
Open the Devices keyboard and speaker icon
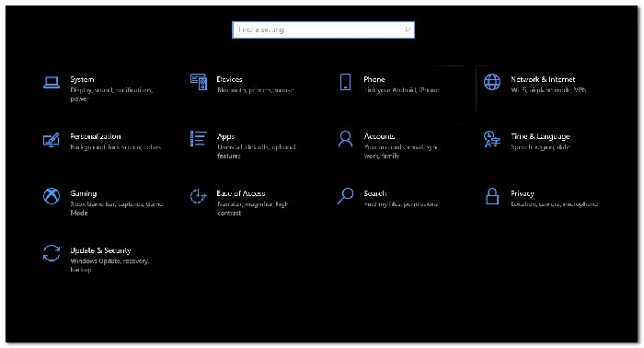pyautogui.click(x=199, y=82)
